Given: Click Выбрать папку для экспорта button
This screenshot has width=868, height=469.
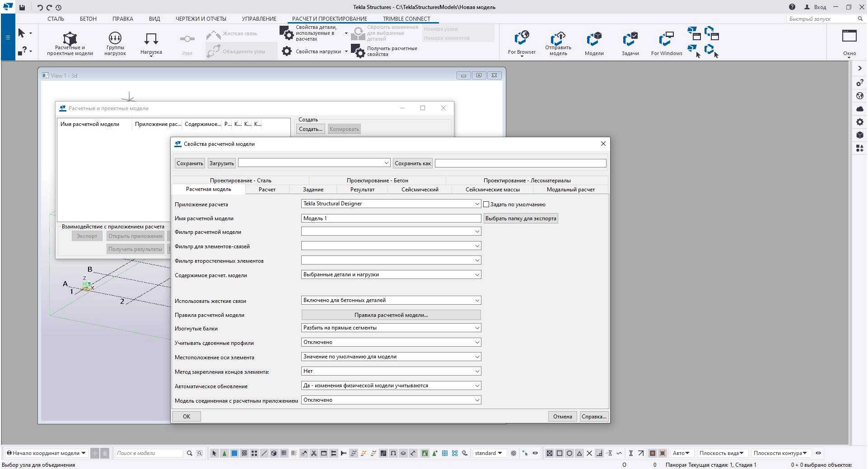Looking at the screenshot, I should pos(521,218).
